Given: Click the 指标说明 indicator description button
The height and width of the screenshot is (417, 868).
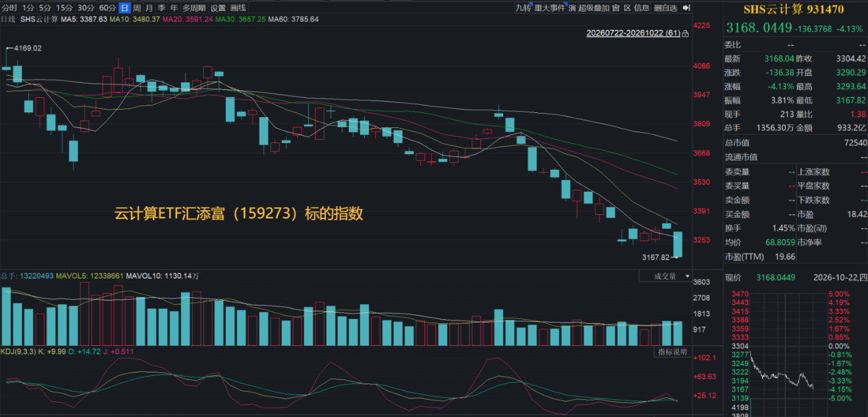Looking at the screenshot, I should pos(672,352).
